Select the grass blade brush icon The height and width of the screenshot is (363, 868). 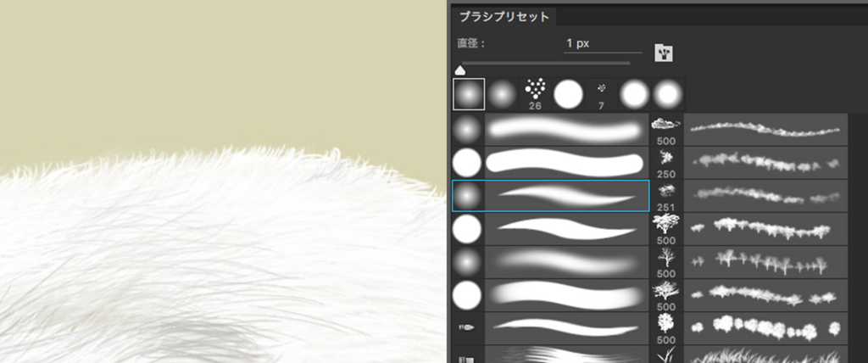point(666,355)
